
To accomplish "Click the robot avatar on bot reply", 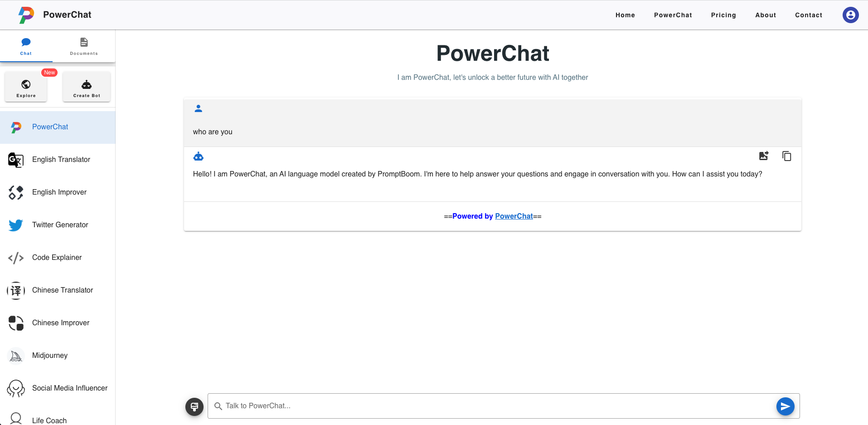I will tap(199, 156).
